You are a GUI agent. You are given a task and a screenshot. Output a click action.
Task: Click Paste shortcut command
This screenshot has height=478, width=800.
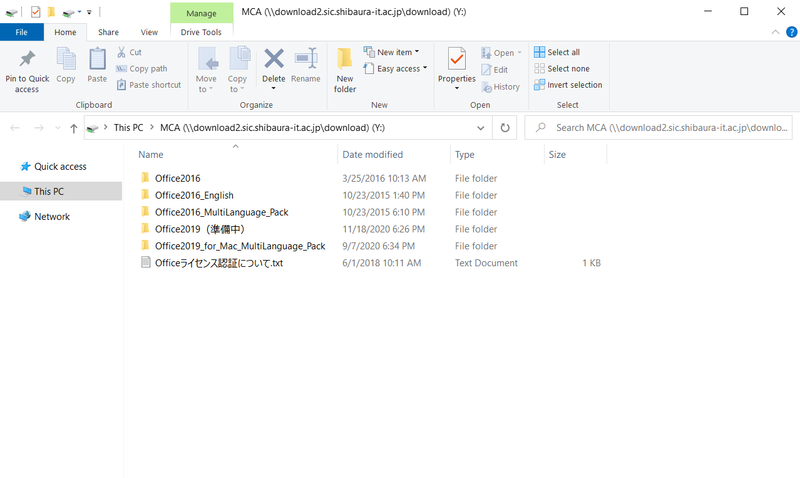[x=149, y=85]
